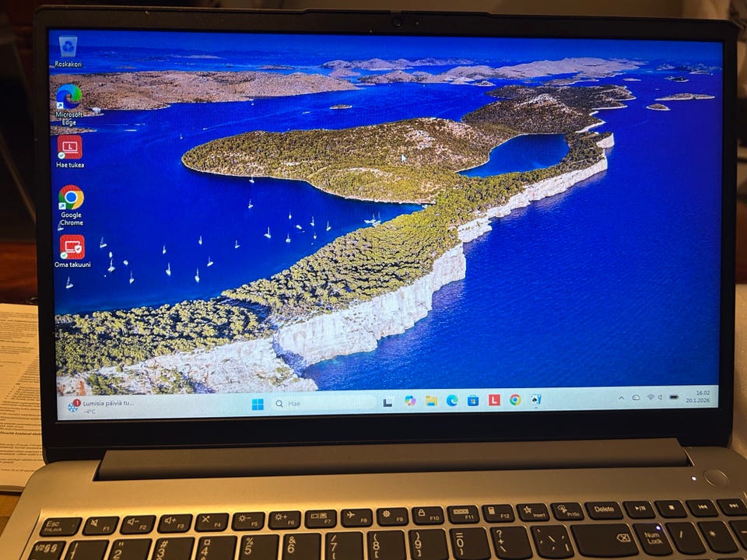Open Microsoft Edge from taskbar
This screenshot has height=560, width=747.
(x=452, y=401)
